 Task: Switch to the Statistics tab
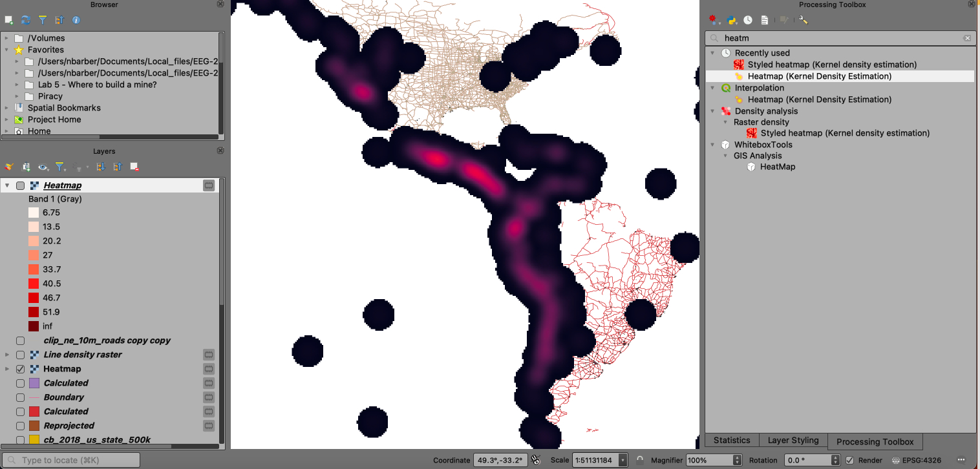[x=732, y=441]
